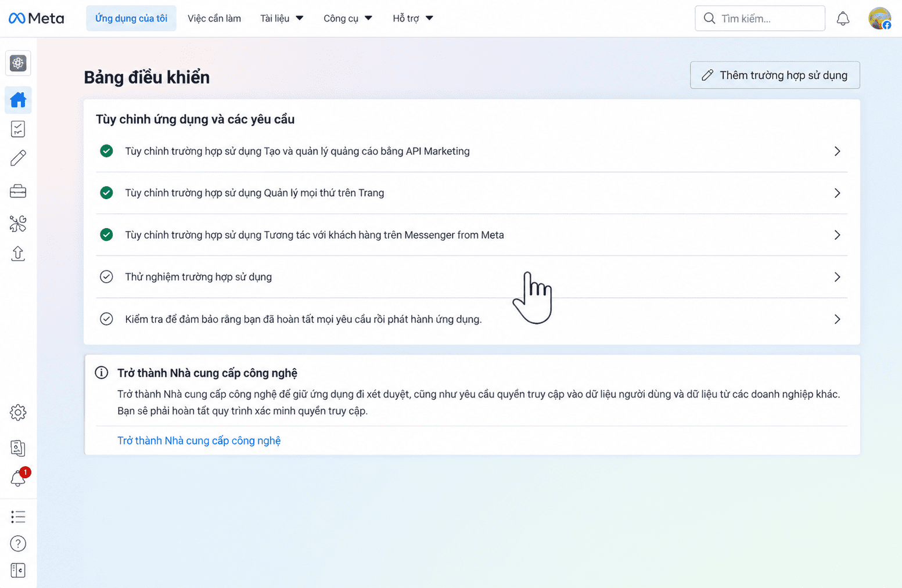Image resolution: width=902 pixels, height=588 pixels.
Task: Click the unchecked circle for Kiểm tra để đảm bảo
Action: click(x=106, y=319)
